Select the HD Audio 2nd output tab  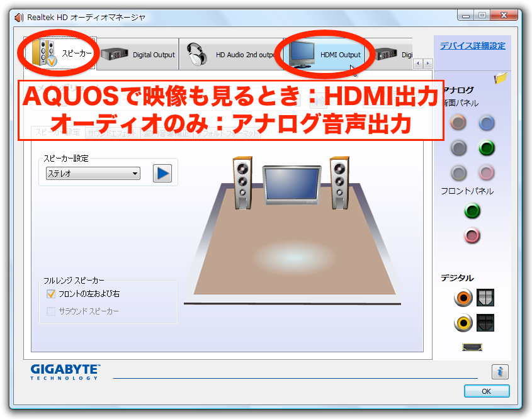[231, 54]
